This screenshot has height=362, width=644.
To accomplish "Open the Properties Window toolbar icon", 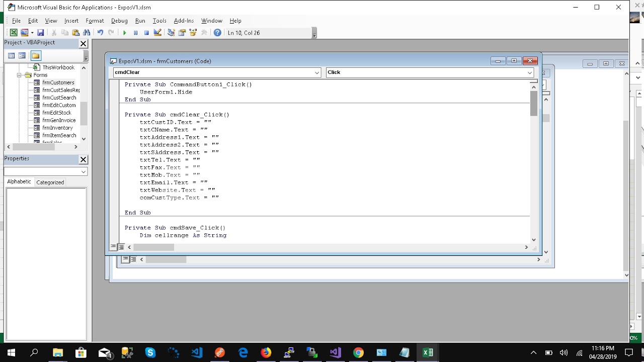I will click(182, 33).
